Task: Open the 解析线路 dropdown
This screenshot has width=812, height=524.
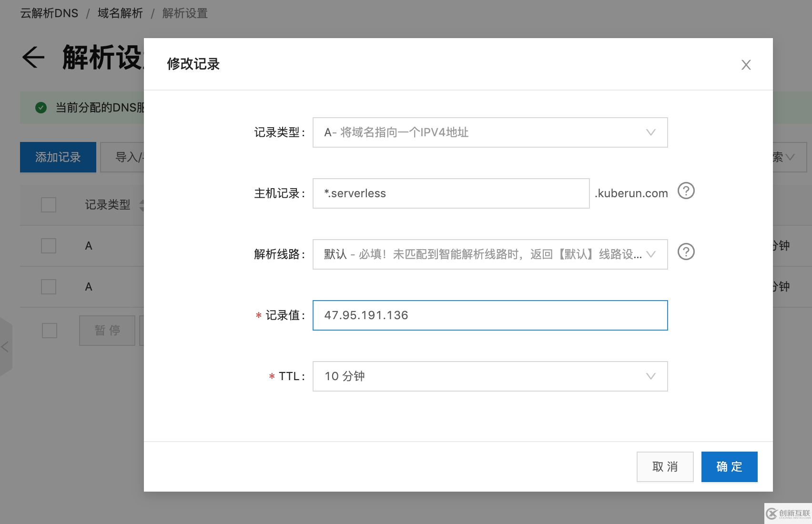Action: point(490,254)
